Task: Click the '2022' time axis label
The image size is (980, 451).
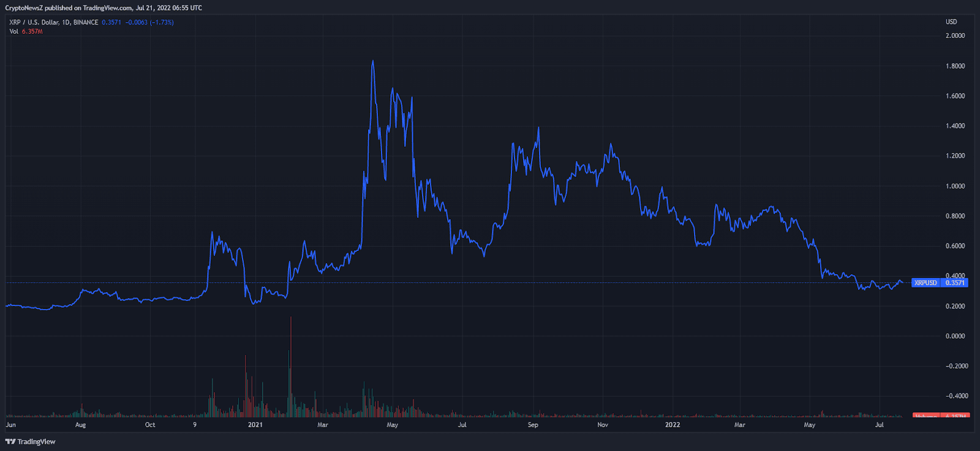Action: (673, 425)
